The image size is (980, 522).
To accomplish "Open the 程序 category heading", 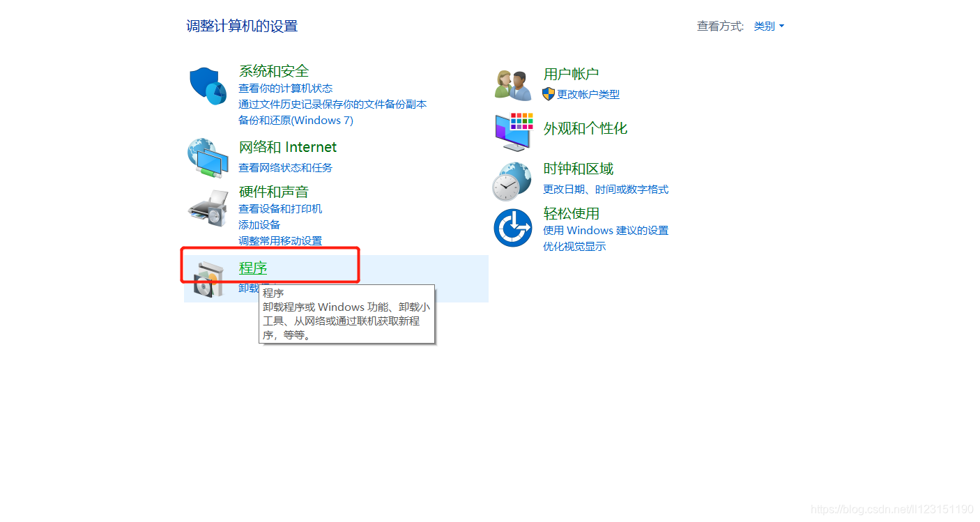I will click(x=253, y=268).
